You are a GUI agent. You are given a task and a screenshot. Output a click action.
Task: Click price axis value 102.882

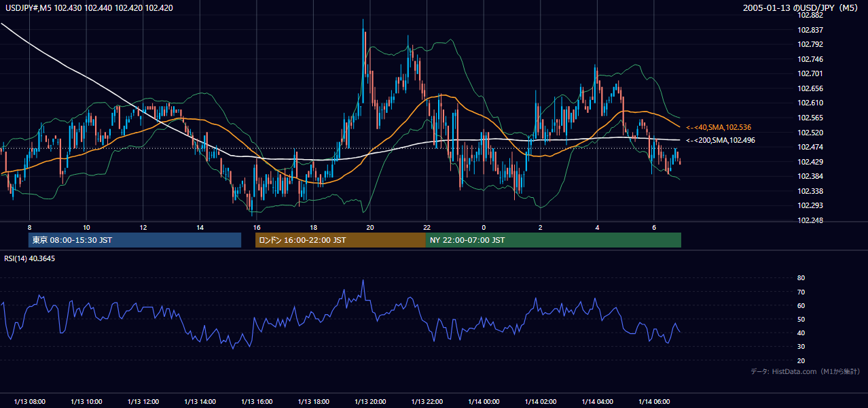811,15
